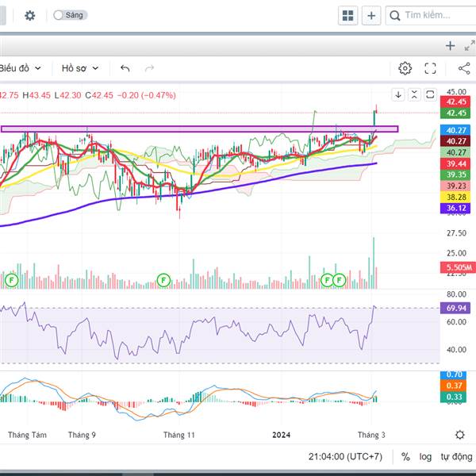Click the dark red 40.27 label
Image resolution: width=476 pixels, height=476 pixels.
[x=455, y=141]
